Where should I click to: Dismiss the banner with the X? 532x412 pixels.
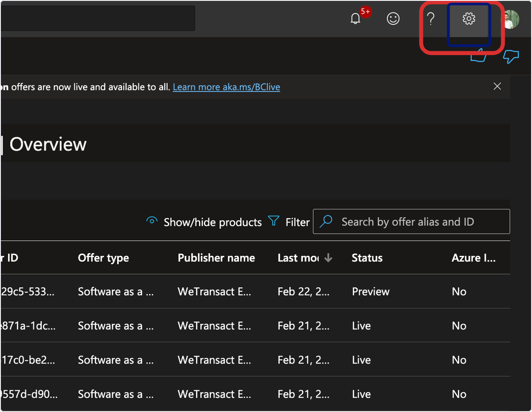point(497,86)
